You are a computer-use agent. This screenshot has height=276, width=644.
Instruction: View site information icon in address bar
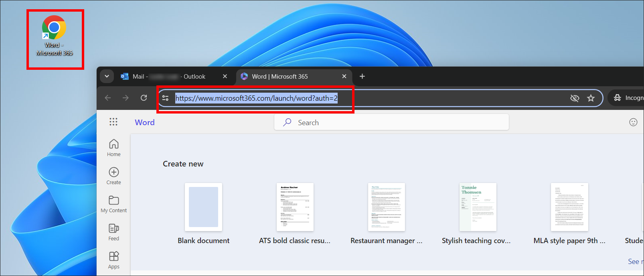tap(165, 98)
